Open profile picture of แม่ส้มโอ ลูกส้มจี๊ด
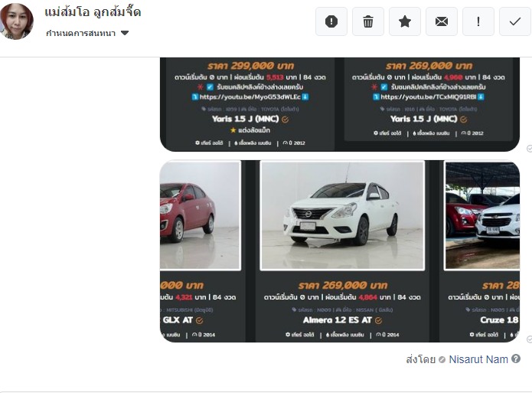This screenshot has height=393, width=532. 17,21
